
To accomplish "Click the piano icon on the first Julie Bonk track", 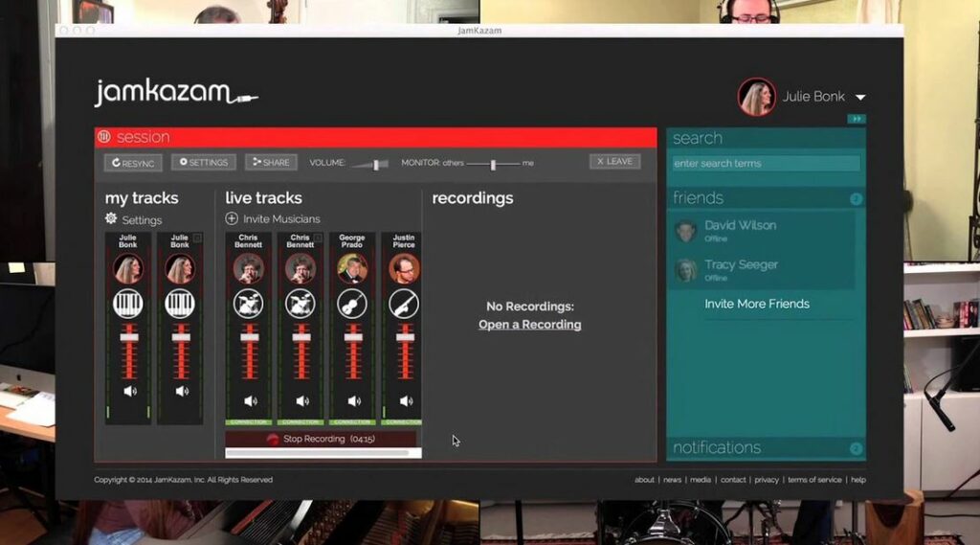I will click(x=128, y=304).
